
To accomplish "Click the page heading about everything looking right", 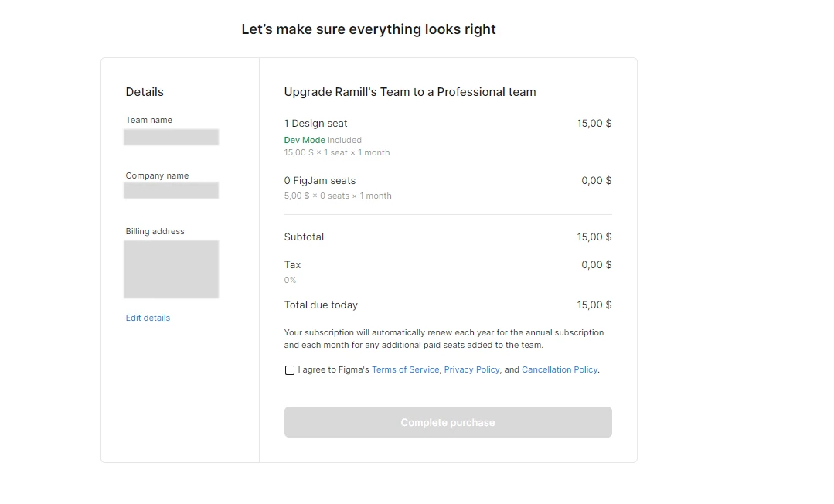I will (x=369, y=29).
